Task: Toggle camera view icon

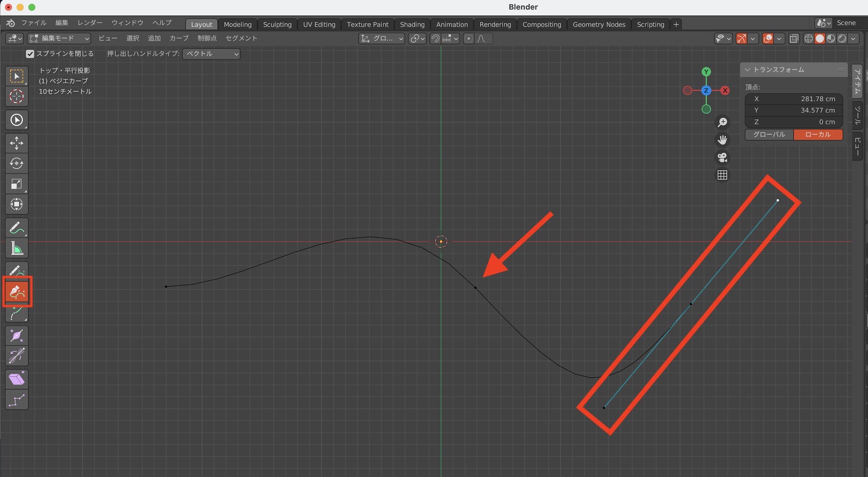Action: 722,157
